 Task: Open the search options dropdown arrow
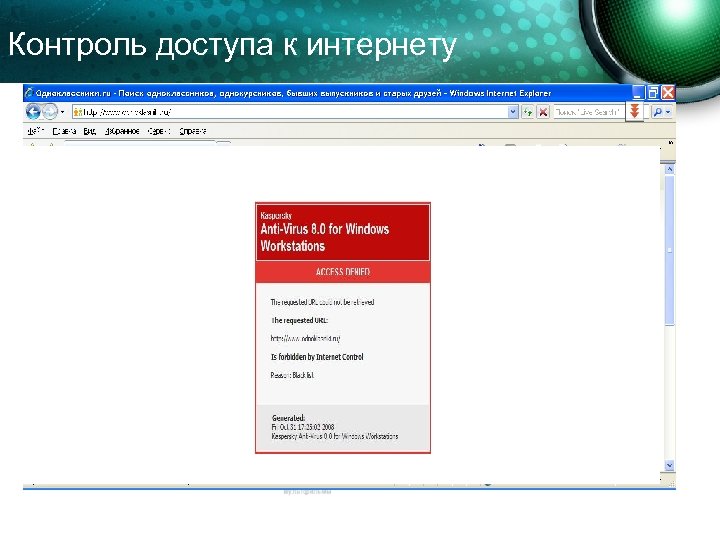point(668,112)
